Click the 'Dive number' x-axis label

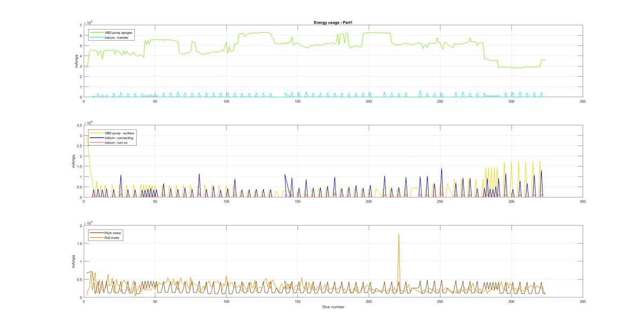tap(333, 307)
